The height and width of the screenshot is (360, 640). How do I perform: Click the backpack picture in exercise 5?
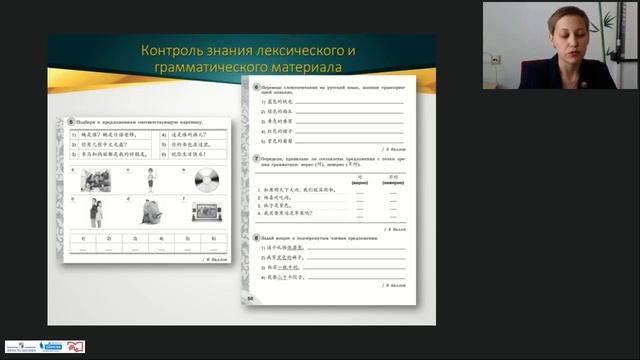152,212
